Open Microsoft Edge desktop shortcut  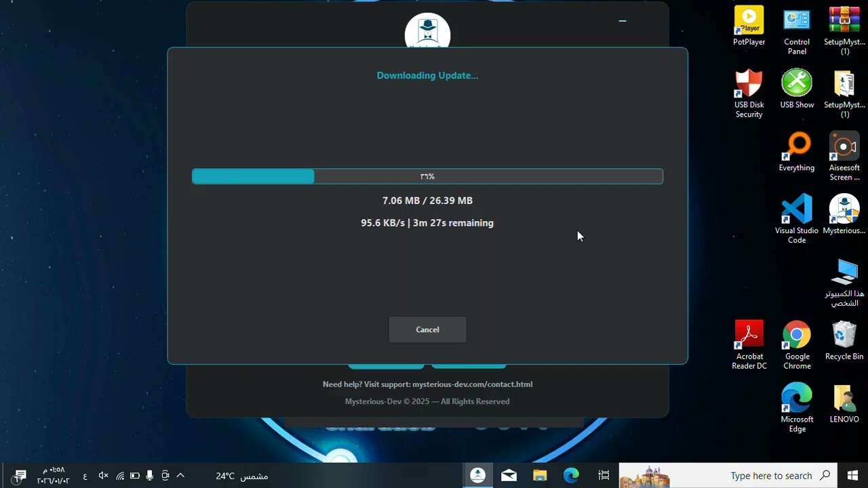(797, 408)
